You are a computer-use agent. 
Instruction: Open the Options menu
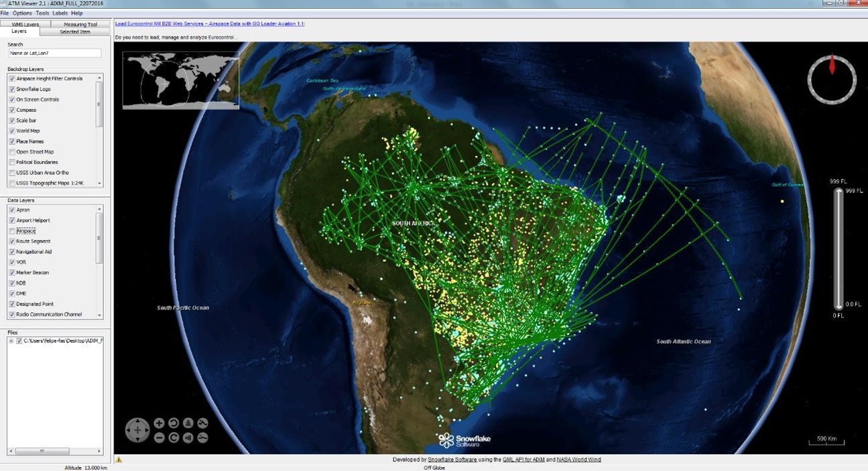coord(22,13)
